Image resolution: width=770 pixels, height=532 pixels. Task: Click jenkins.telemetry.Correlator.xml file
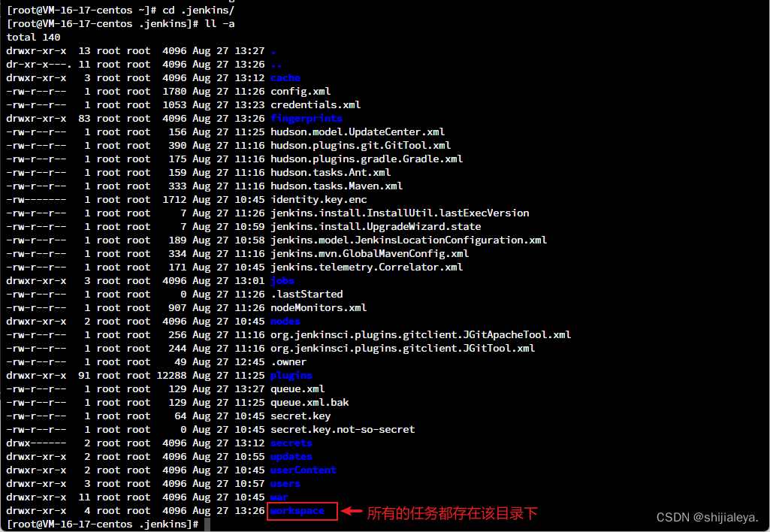click(x=367, y=267)
